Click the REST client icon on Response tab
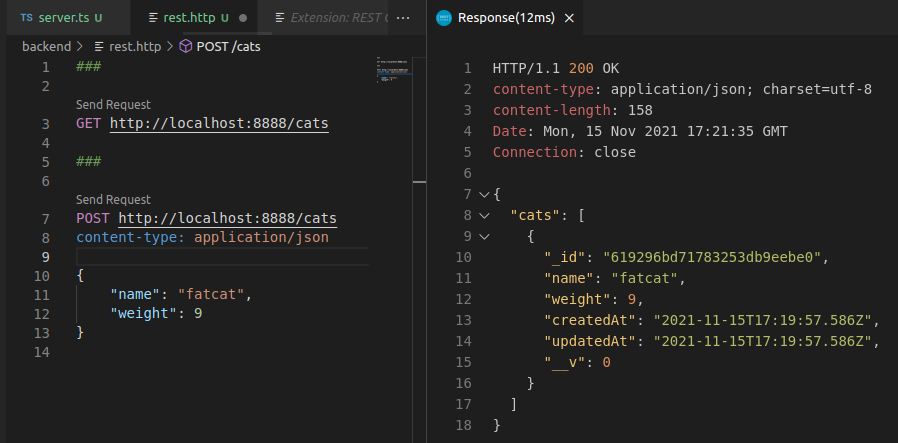 [444, 18]
